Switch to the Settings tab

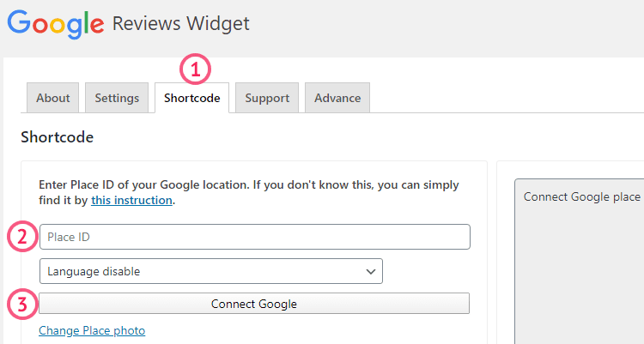point(117,98)
